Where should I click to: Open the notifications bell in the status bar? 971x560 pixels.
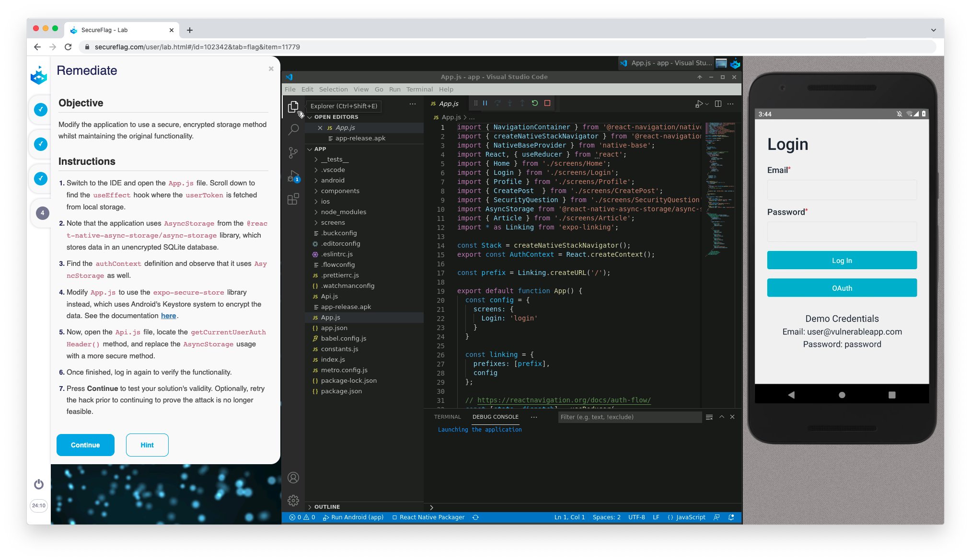pos(731,517)
